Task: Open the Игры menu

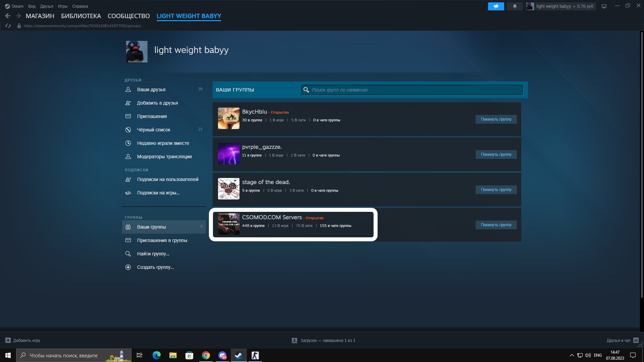Action: click(x=62, y=6)
